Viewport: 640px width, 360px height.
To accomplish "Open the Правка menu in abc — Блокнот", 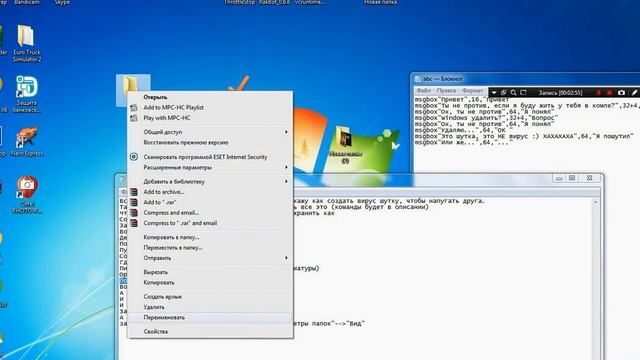I will pos(446,90).
